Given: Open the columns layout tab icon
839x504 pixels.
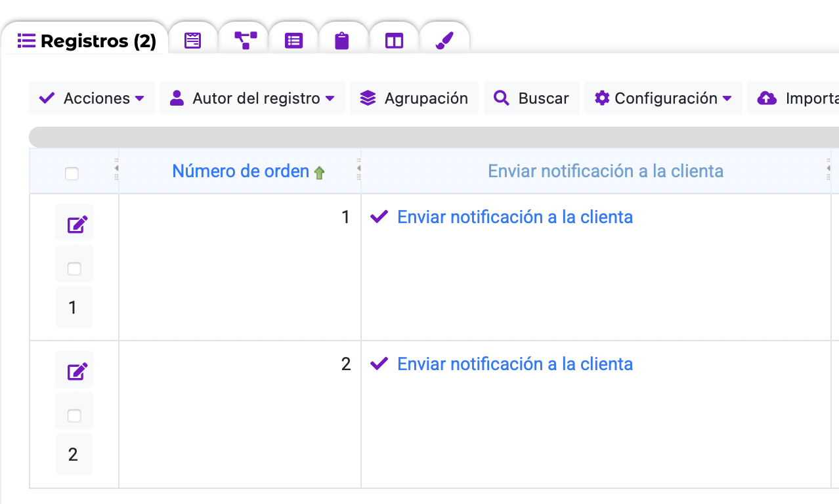Looking at the screenshot, I should click(394, 41).
